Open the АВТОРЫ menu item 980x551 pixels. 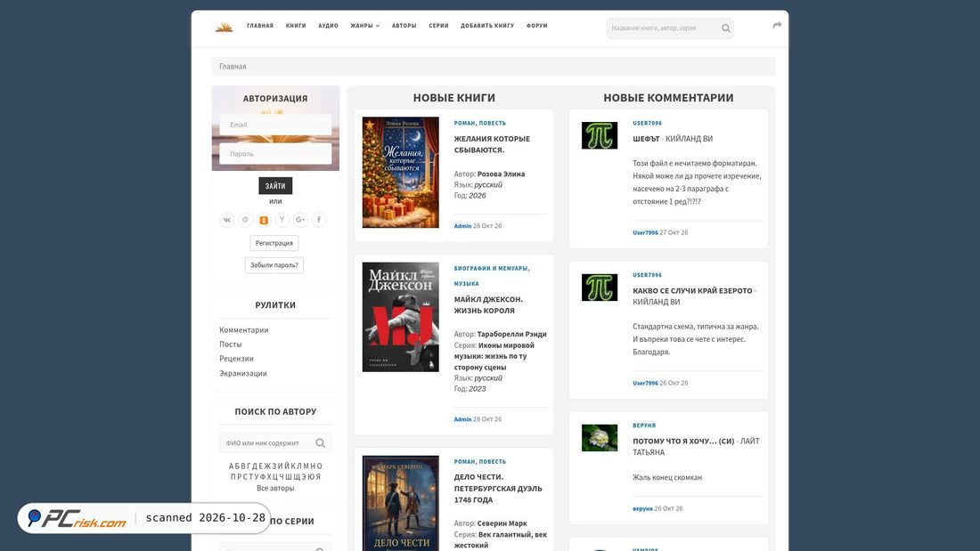404,26
